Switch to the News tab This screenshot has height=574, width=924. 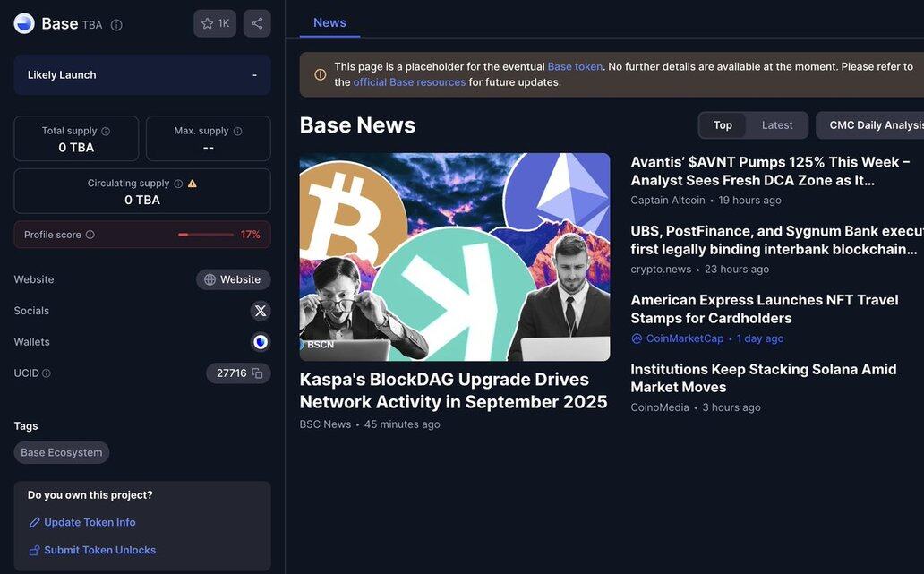coord(329,22)
